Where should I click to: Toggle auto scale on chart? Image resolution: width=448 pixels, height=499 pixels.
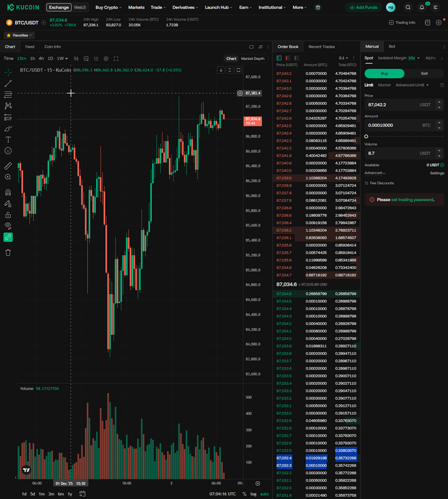264,494
